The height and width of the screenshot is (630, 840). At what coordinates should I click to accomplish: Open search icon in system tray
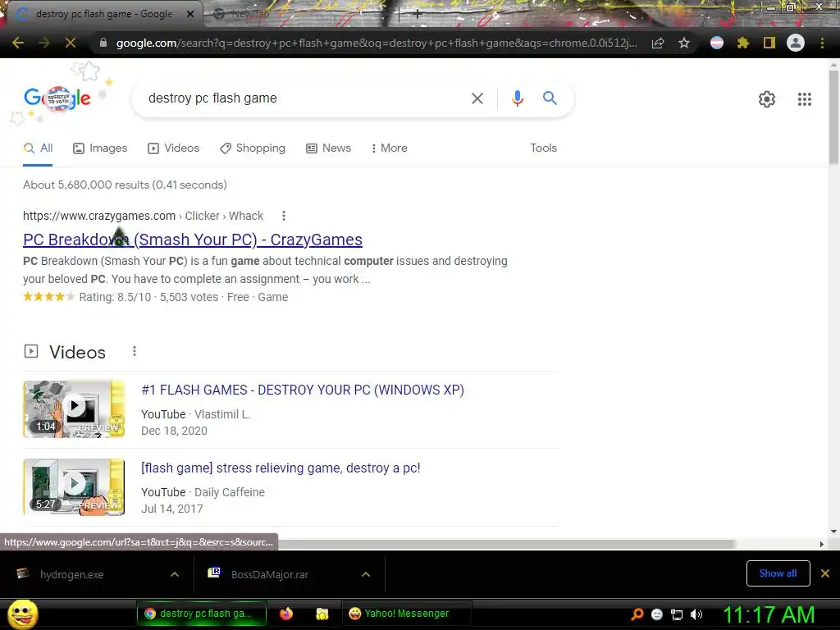(637, 614)
